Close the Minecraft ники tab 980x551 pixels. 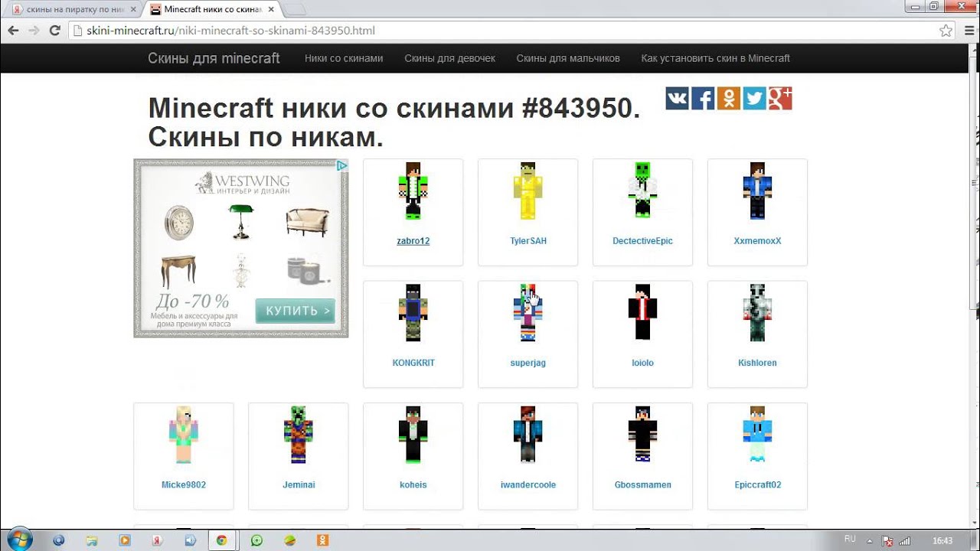pos(271,9)
